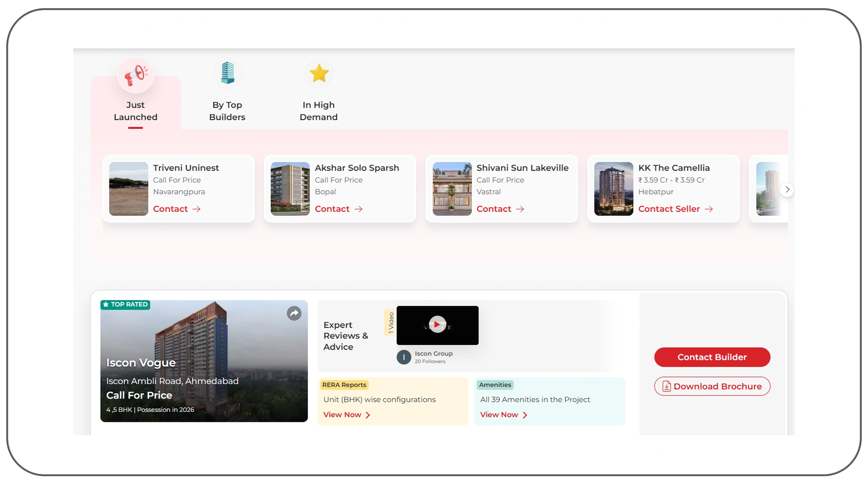
Task: Click Contact Seller for KK The Camellia
Action: pyautogui.click(x=676, y=209)
